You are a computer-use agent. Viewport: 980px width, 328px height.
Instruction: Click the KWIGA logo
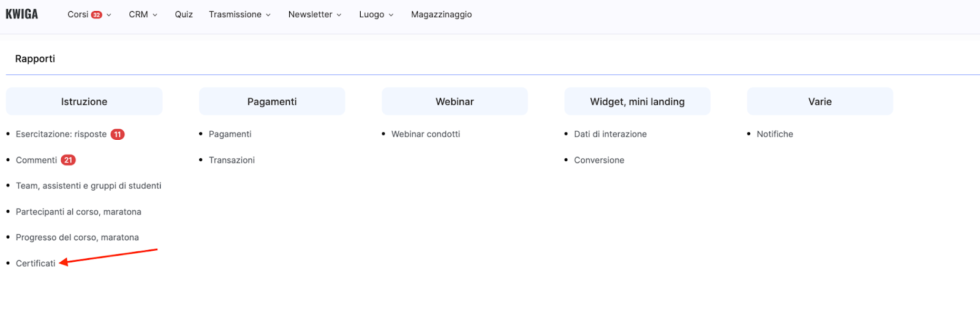(22, 14)
